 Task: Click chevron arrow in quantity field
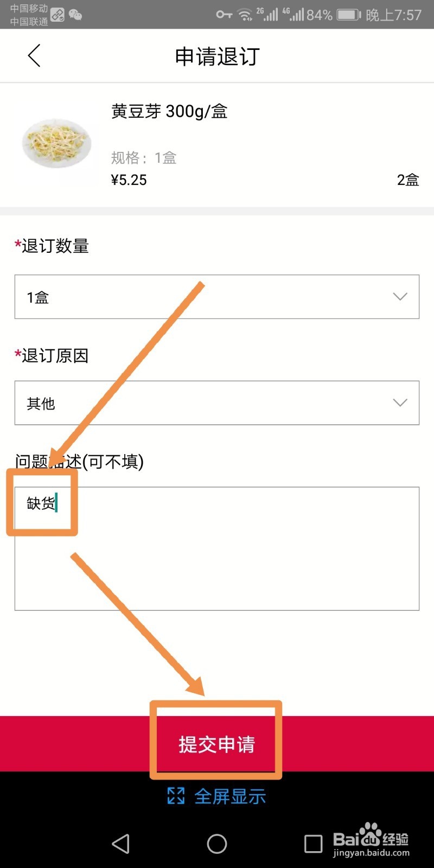point(400,297)
